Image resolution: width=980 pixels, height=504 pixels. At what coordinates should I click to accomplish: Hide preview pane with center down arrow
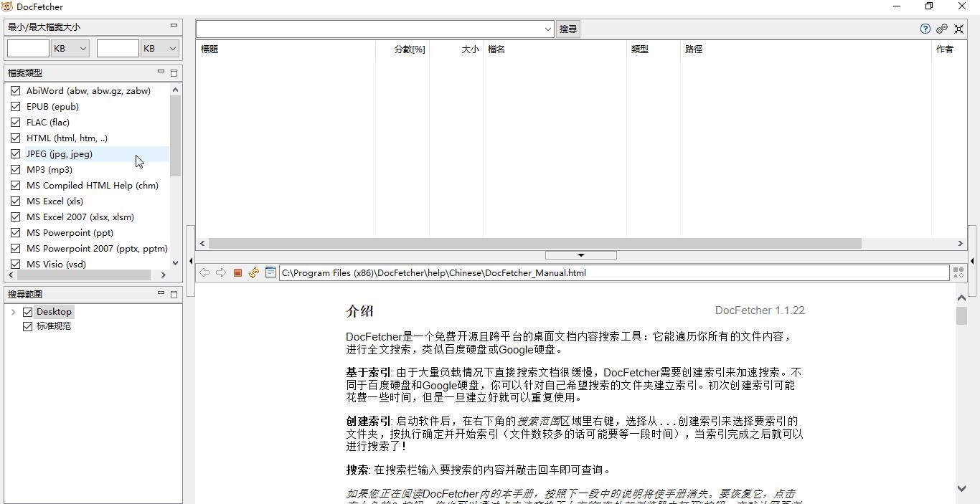(x=581, y=255)
